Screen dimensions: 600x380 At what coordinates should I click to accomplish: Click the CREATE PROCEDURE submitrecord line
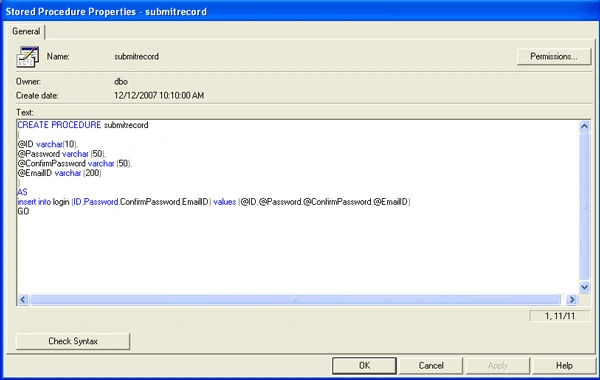(x=83, y=125)
